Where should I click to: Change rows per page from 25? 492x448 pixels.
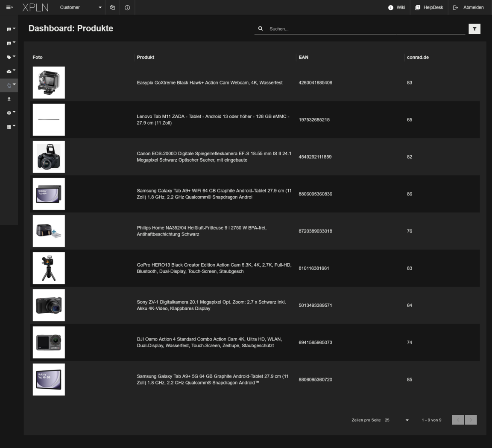pyautogui.click(x=397, y=420)
